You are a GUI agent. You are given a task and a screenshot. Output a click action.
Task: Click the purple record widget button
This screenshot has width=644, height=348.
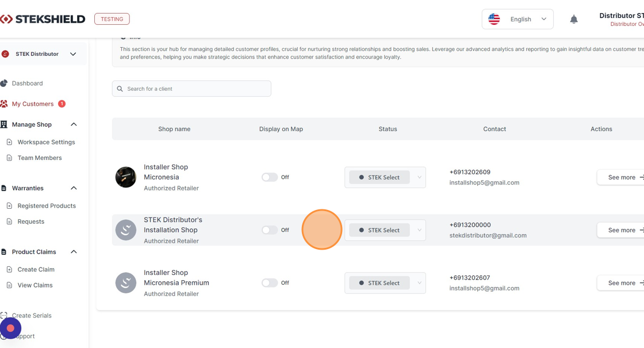click(x=11, y=328)
